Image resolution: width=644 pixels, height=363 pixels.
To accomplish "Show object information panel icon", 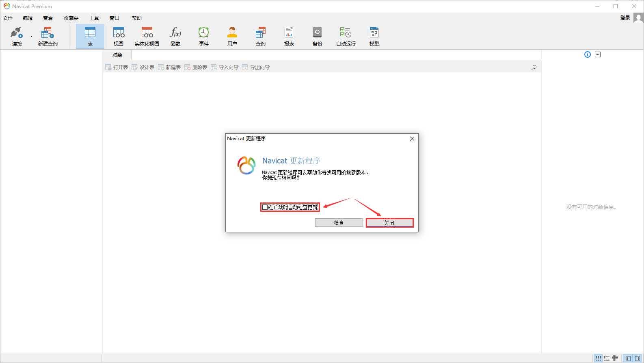I will (x=588, y=54).
